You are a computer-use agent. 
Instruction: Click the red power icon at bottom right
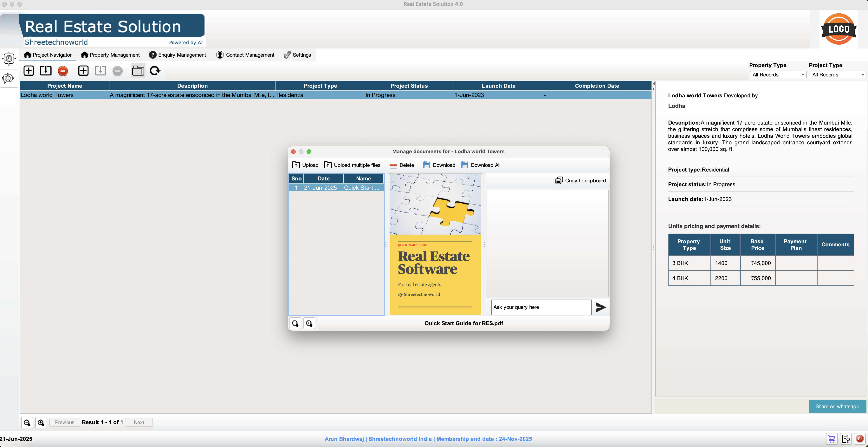[x=860, y=439]
